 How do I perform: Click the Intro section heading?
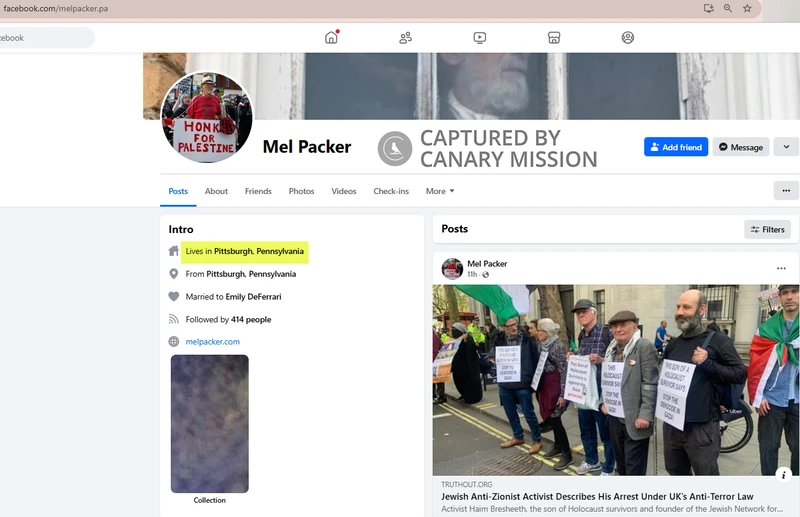coord(181,229)
